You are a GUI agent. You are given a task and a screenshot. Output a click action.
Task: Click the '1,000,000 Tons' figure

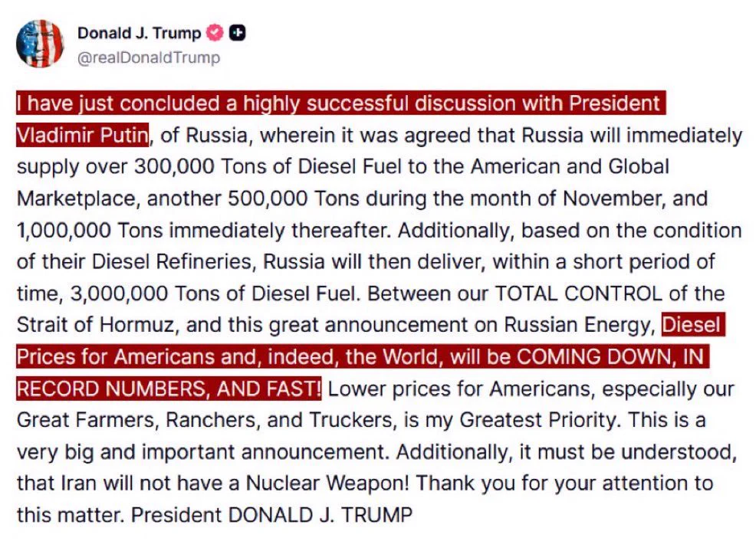click(90, 230)
